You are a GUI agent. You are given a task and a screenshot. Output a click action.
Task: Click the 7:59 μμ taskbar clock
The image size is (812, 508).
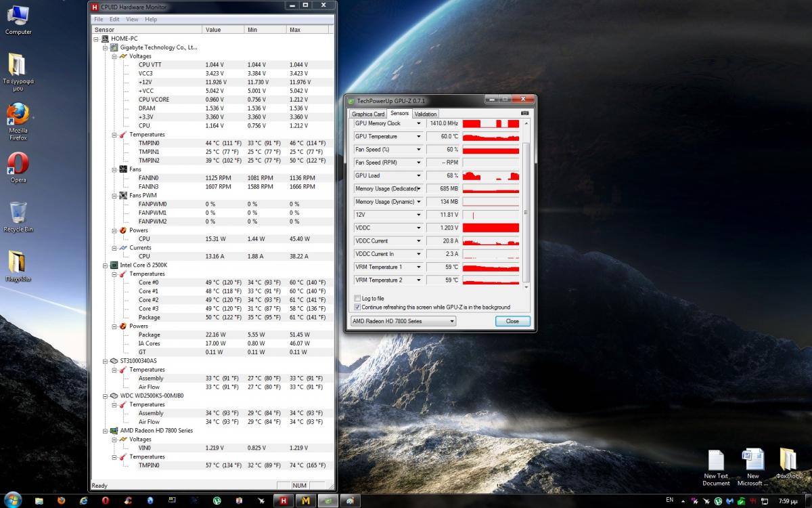(x=788, y=501)
